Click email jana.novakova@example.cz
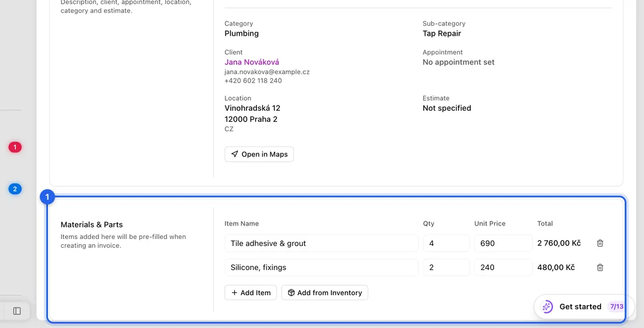 pos(267,72)
